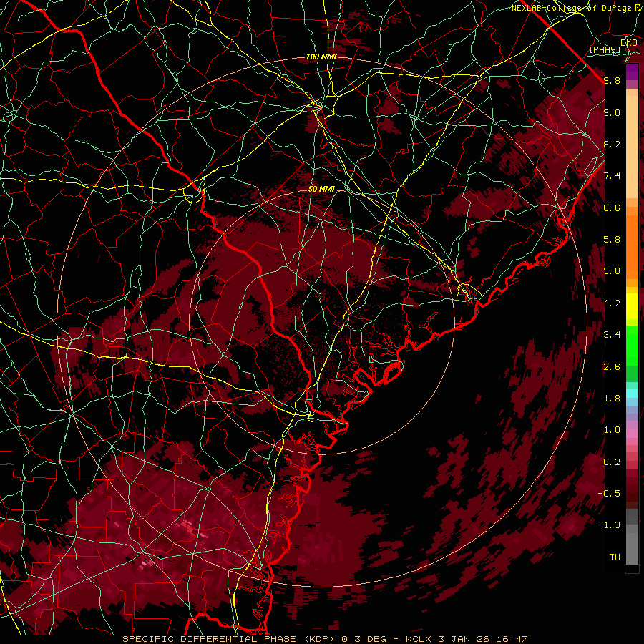Click the 'KCLX' station ID in the caption

(x=420, y=639)
